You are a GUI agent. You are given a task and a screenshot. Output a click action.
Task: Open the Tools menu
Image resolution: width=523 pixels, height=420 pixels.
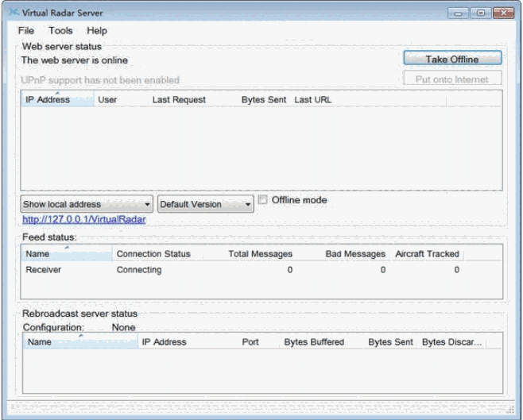(x=60, y=31)
